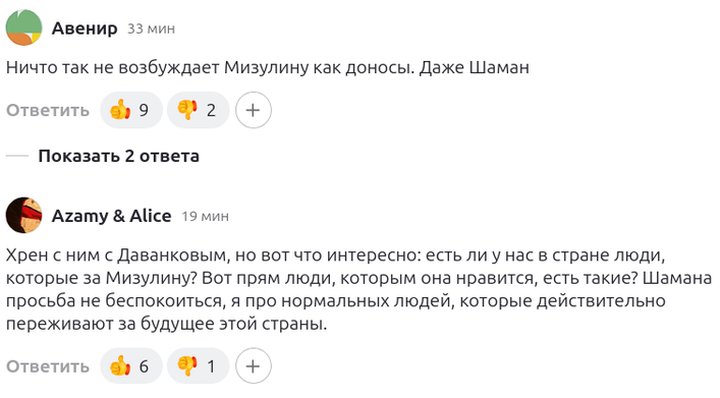The image size is (720, 398).
Task: Click the 33 мин timestamp
Action: click(x=151, y=29)
